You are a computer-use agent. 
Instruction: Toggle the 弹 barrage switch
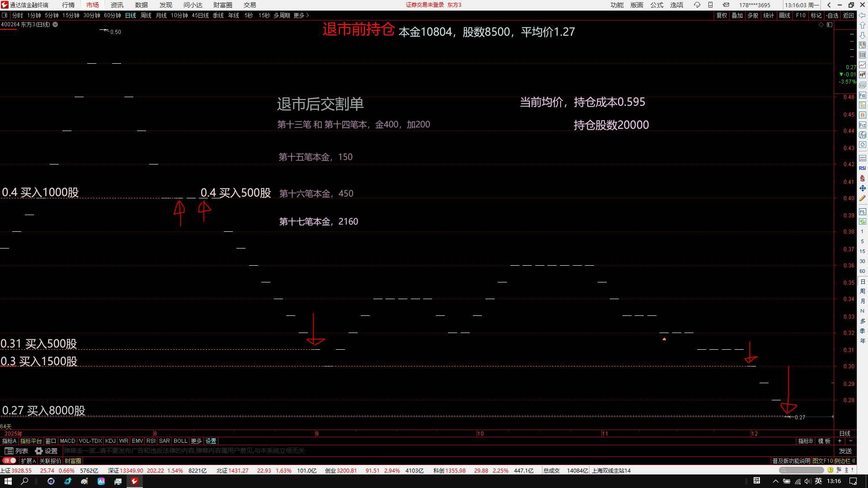[9, 460]
